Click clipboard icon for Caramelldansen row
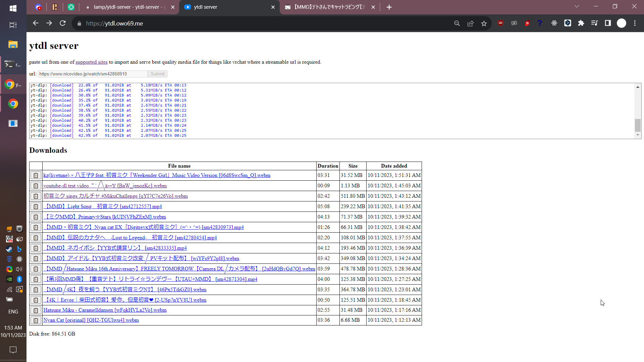 (x=36, y=310)
